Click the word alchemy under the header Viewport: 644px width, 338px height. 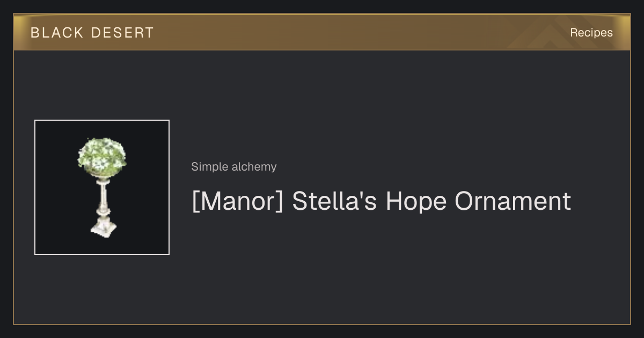point(254,167)
